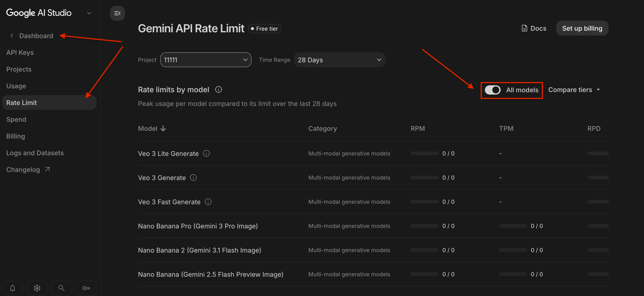Image resolution: width=644 pixels, height=296 pixels.
Task: Click the search magnifier icon
Action: (x=61, y=288)
